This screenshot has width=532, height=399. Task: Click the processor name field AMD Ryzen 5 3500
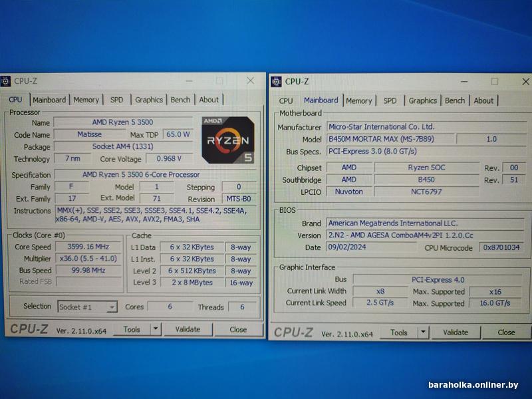coord(123,122)
